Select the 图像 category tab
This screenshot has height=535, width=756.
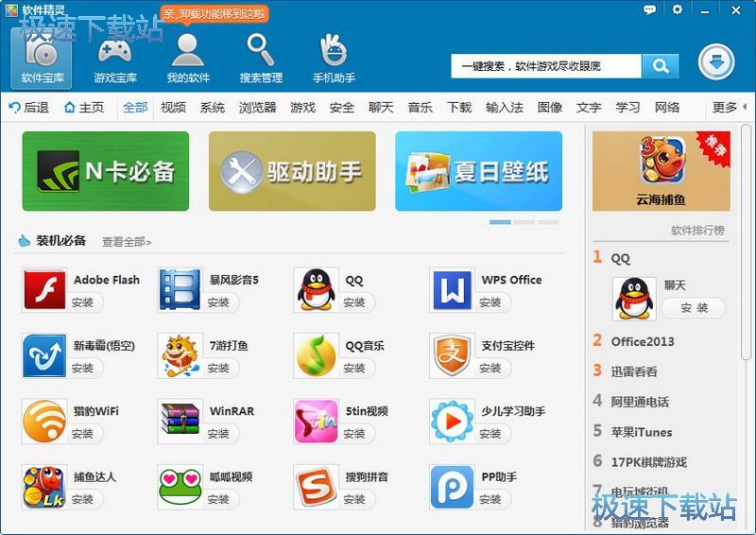[550, 107]
